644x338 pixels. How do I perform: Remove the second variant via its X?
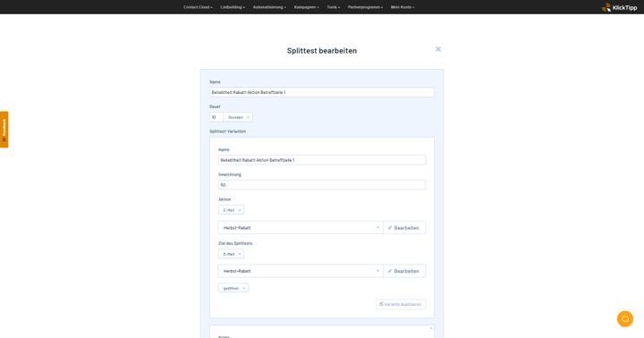click(431, 328)
